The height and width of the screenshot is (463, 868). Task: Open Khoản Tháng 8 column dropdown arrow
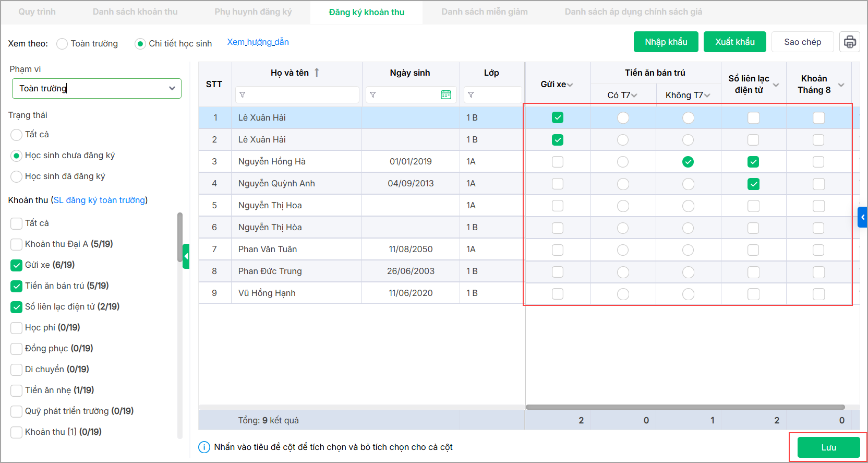coord(841,85)
